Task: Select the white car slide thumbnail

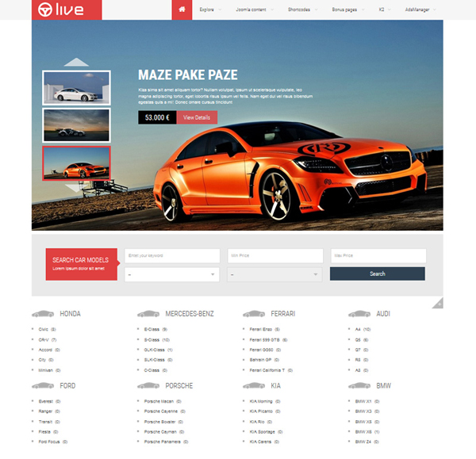Action: 76,87
